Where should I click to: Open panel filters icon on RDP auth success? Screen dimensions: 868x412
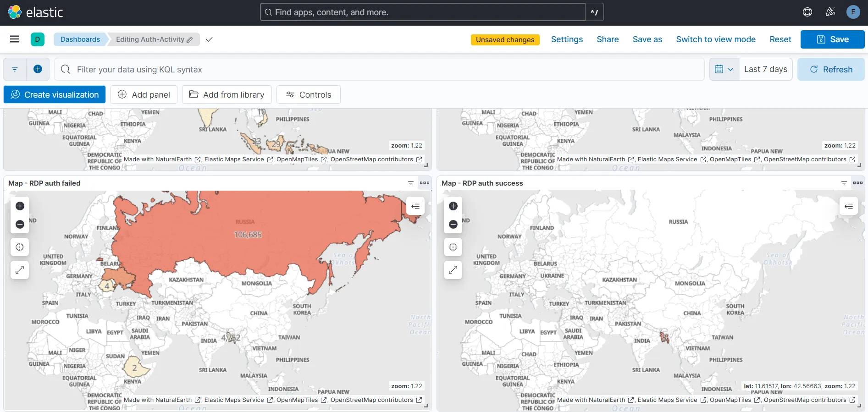click(x=844, y=183)
